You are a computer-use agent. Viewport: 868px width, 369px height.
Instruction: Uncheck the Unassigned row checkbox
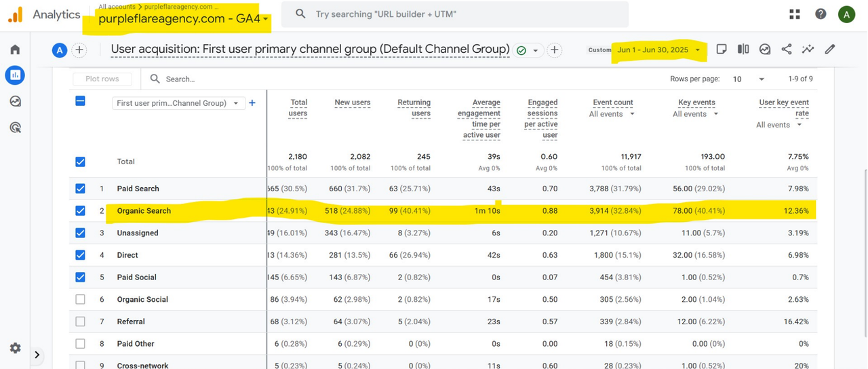[x=80, y=233]
